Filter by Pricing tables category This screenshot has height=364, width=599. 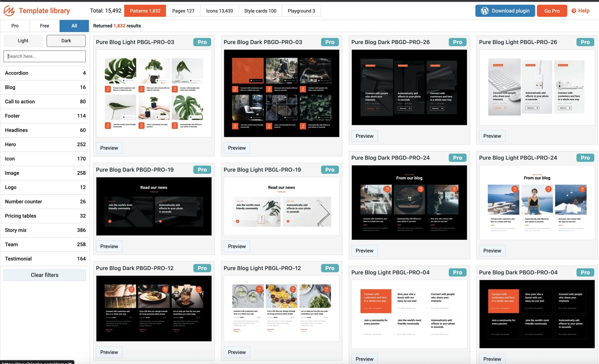tap(45, 216)
